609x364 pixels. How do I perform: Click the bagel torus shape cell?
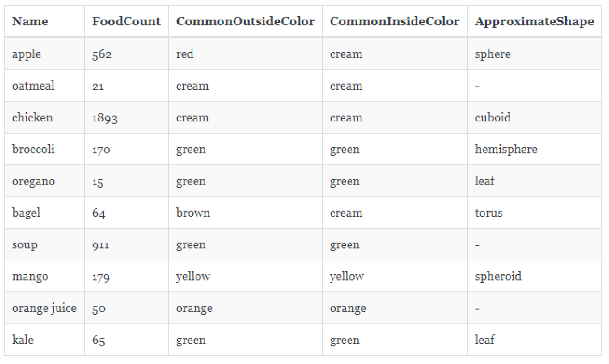click(x=489, y=213)
